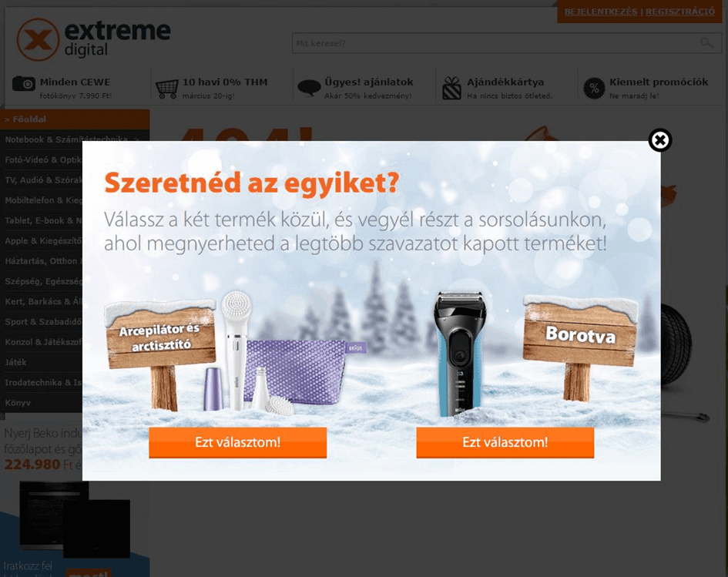The width and height of the screenshot is (728, 577).
Task: Select the Főoldal menu item
Action: (x=75, y=119)
